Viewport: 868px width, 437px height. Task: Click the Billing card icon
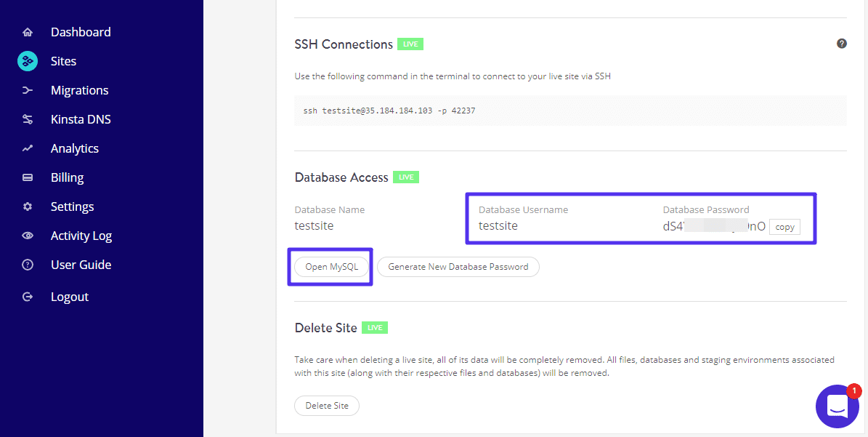coord(26,177)
